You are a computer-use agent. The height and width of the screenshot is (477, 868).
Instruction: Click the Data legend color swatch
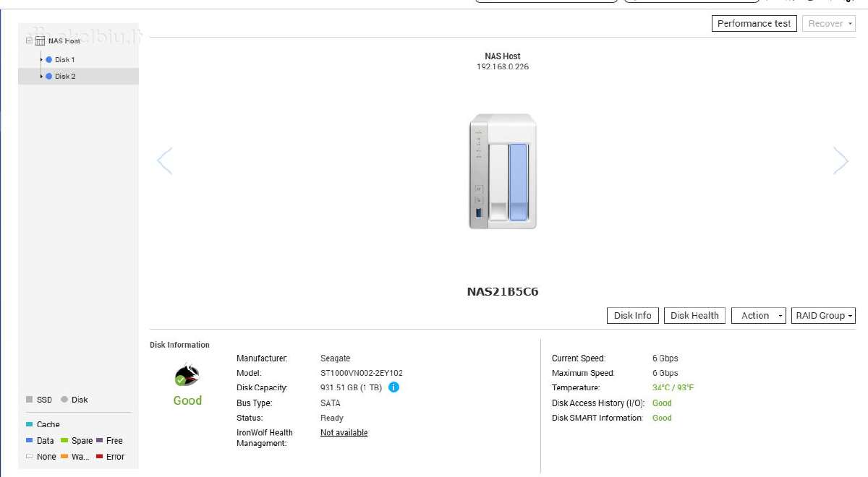pos(29,440)
